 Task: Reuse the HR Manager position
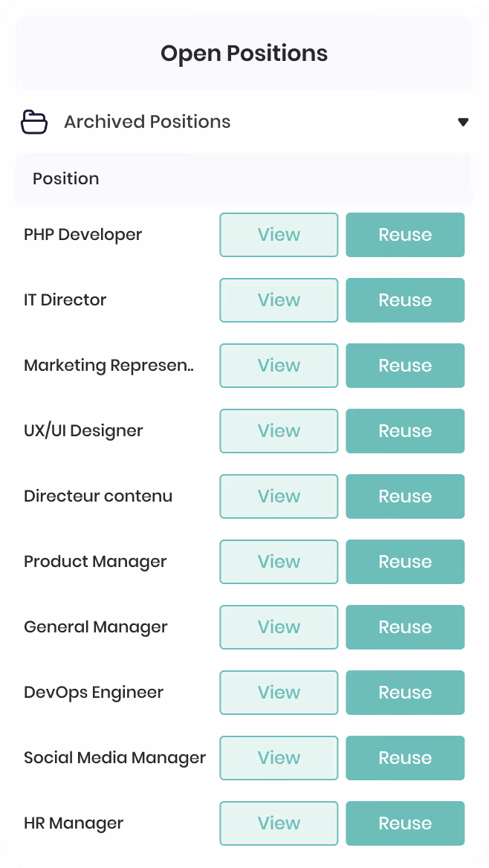(405, 823)
